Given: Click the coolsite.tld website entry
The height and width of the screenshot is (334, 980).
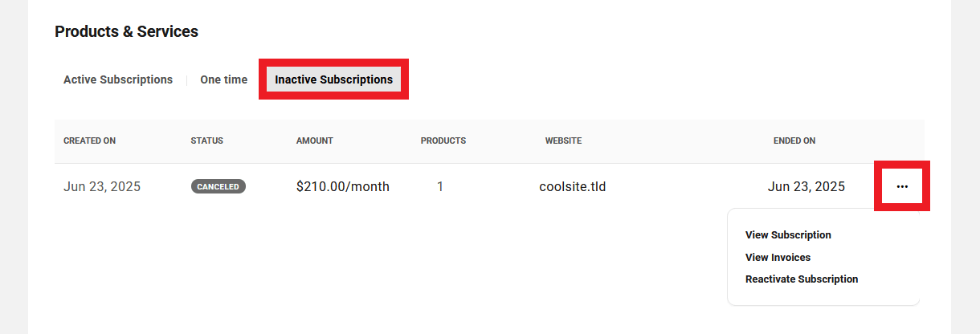Looking at the screenshot, I should 572,187.
